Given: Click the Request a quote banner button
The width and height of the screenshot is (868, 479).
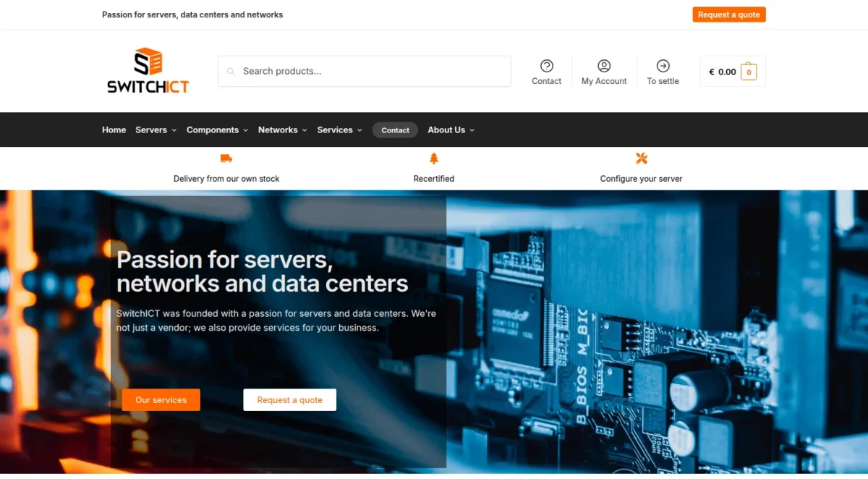Looking at the screenshot, I should click(289, 399).
